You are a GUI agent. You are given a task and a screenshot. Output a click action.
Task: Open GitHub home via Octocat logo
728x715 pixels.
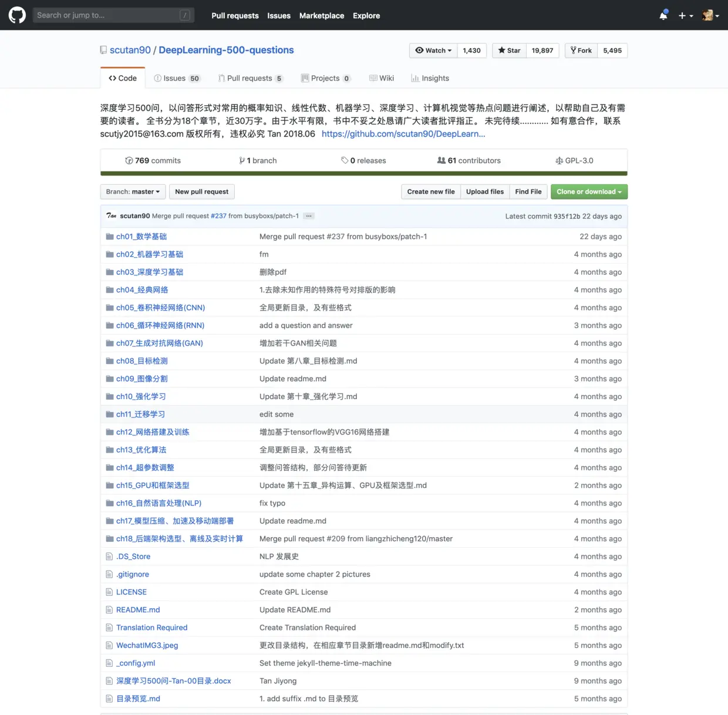tap(17, 15)
